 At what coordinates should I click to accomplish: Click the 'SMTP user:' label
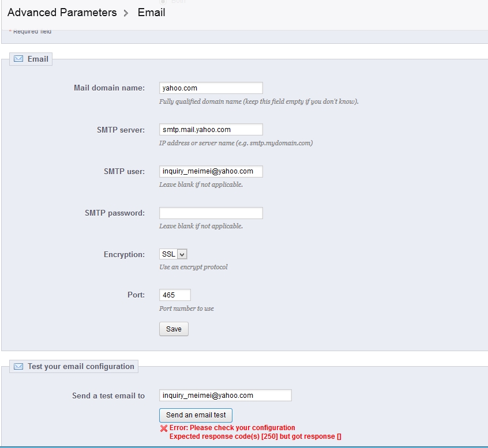pyautogui.click(x=124, y=171)
